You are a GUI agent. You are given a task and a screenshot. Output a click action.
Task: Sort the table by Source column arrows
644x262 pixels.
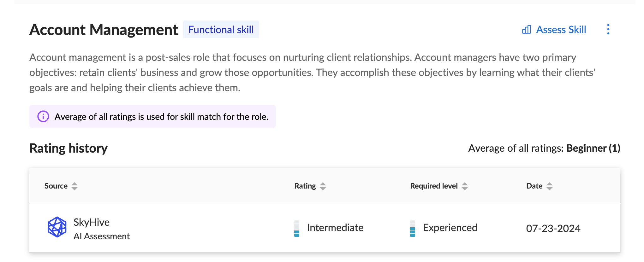tap(75, 186)
